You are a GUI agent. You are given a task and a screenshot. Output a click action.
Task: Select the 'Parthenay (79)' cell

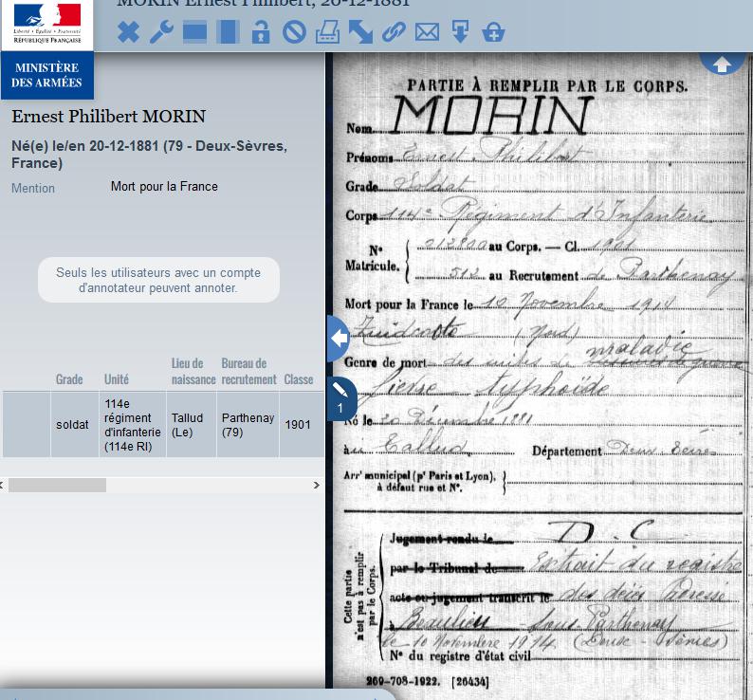[x=248, y=425]
